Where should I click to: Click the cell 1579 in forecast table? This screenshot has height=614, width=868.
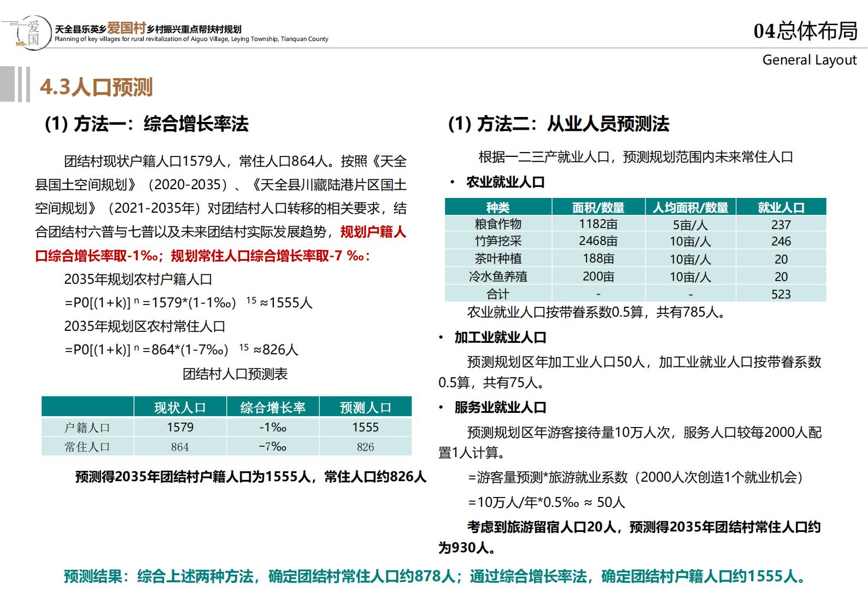180,427
